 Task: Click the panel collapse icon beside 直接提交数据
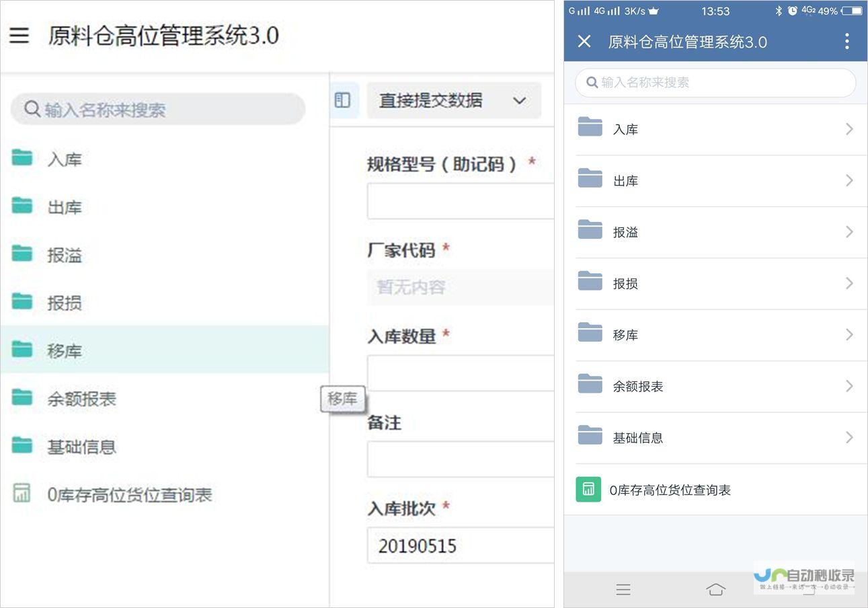342,100
